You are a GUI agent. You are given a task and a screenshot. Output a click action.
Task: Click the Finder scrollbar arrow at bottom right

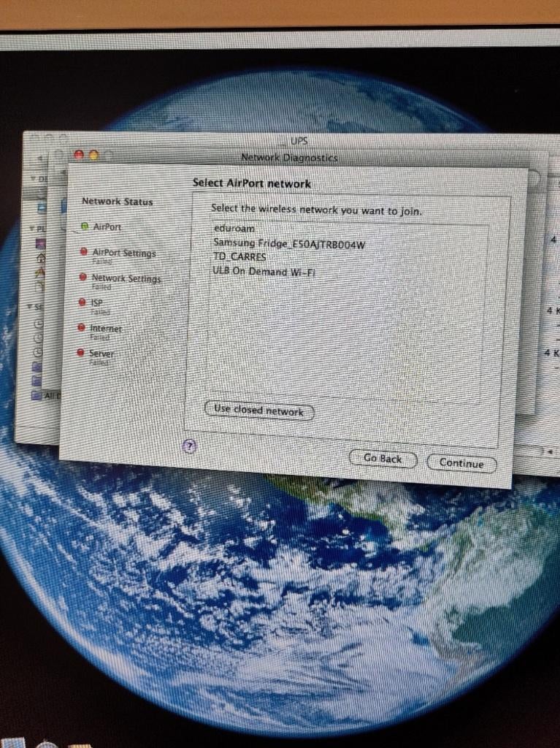[x=551, y=451]
